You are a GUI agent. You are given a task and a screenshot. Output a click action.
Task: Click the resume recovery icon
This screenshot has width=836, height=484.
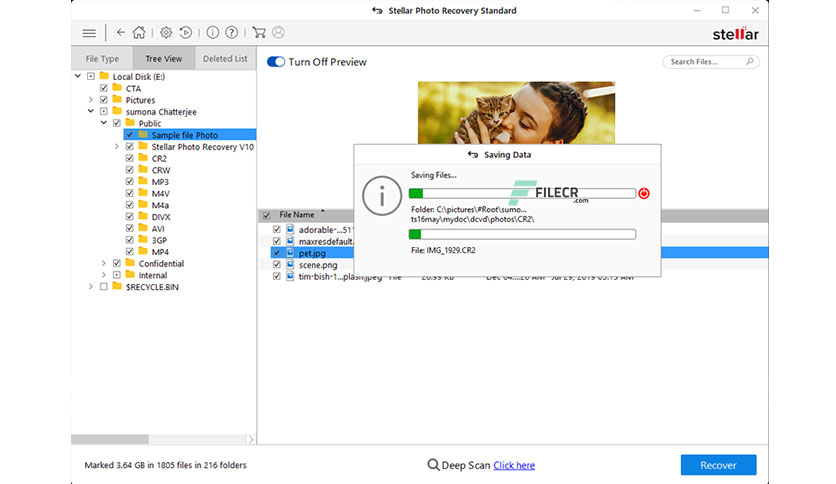click(x=186, y=33)
